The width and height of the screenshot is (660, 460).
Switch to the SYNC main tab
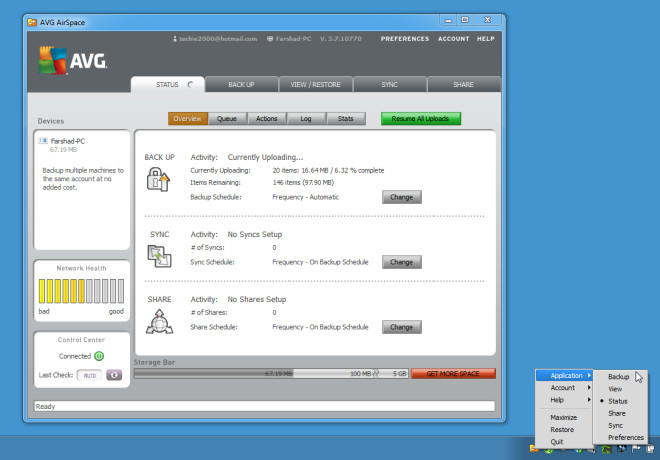[x=390, y=85]
